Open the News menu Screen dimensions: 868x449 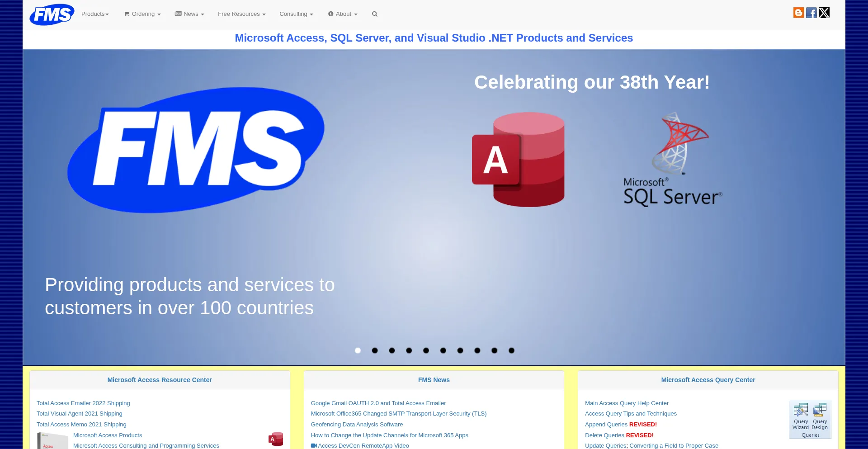(x=189, y=14)
